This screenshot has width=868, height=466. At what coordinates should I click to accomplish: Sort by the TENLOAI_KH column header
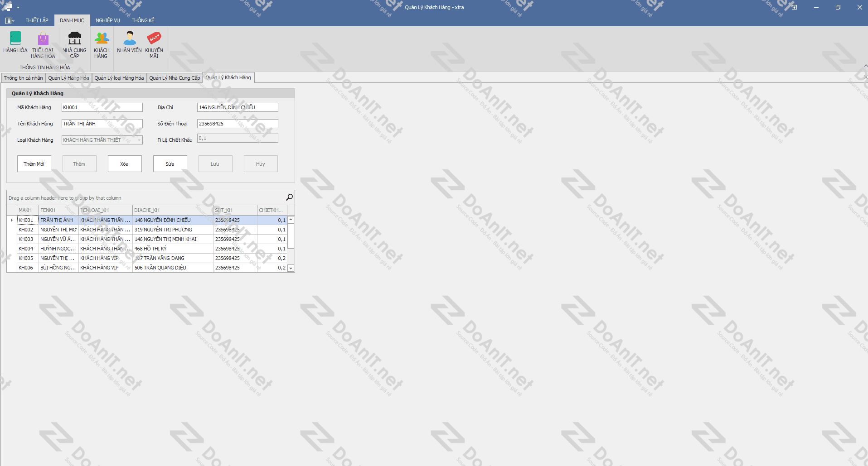(106, 210)
